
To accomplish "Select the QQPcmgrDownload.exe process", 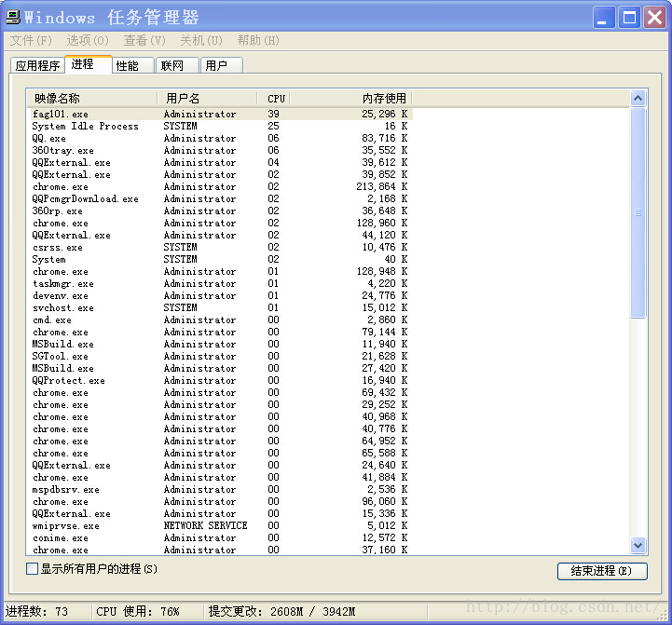I will (x=219, y=198).
